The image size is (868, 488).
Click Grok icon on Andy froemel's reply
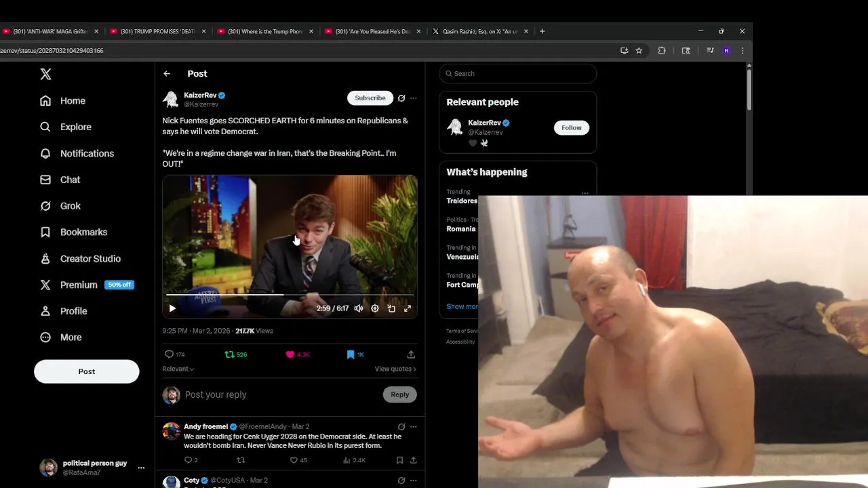click(401, 427)
